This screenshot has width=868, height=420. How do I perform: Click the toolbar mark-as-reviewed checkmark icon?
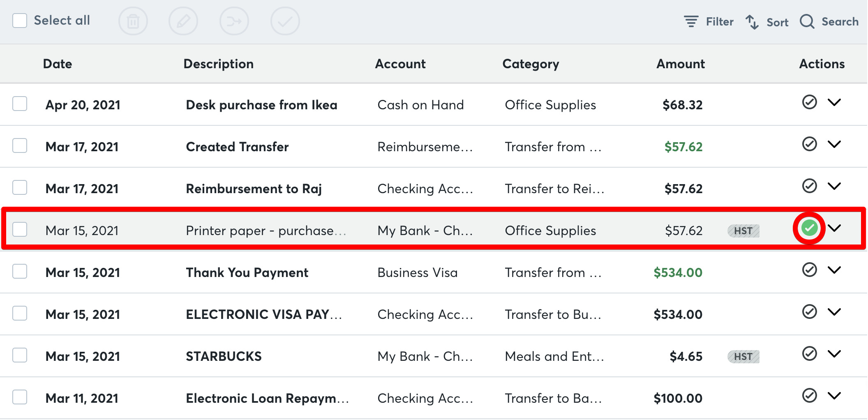[x=285, y=21]
